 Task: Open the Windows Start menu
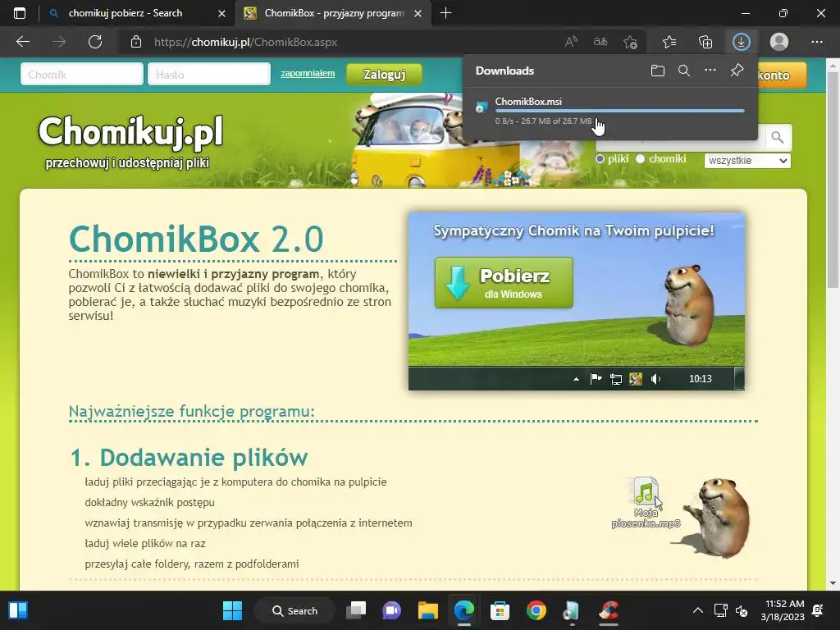(x=232, y=610)
